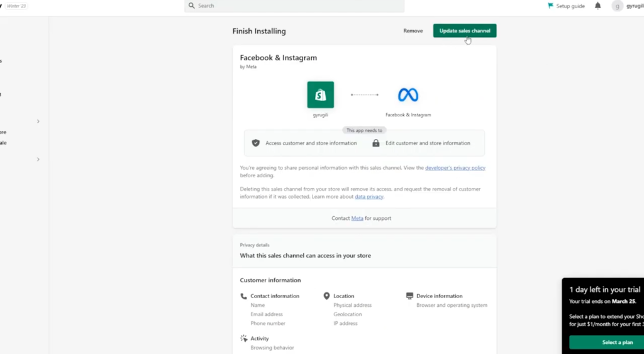644x354 pixels.
Task: Click the Device information monitor icon
Action: pyautogui.click(x=409, y=296)
